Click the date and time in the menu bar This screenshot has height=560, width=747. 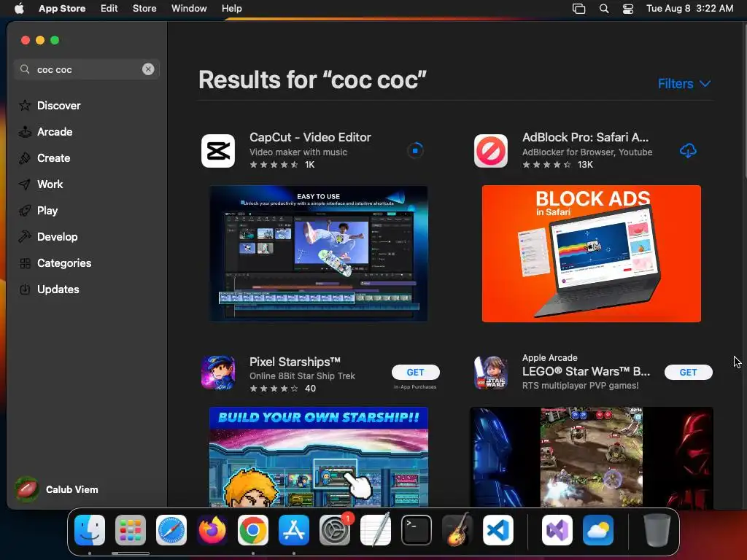point(689,9)
